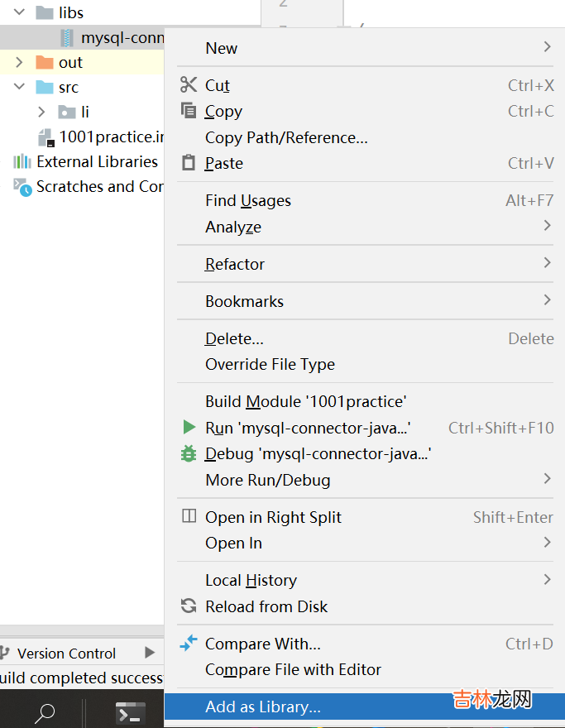
Task: Click the green Run triangle icon
Action: (189, 428)
